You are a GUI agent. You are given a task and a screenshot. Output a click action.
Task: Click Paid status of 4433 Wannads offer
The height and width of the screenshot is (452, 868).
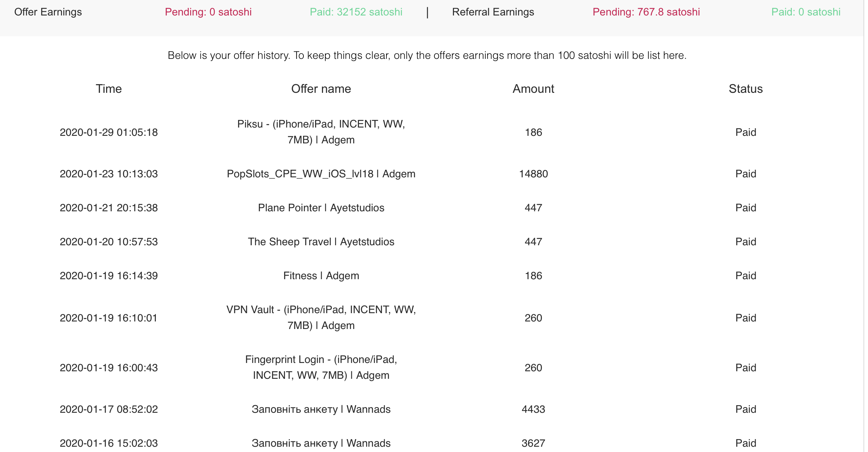pos(746,409)
